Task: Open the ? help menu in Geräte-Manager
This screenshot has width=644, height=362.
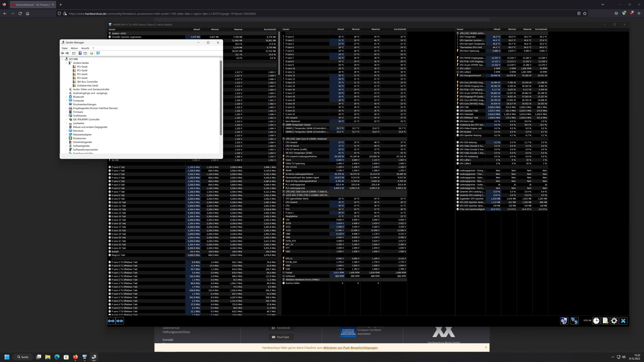Action: click(93, 48)
